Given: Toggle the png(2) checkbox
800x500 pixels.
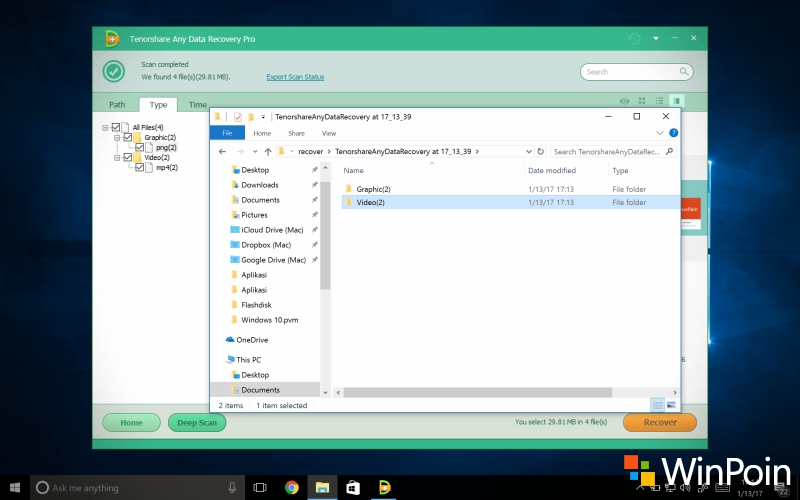Looking at the screenshot, I should coord(139,147).
